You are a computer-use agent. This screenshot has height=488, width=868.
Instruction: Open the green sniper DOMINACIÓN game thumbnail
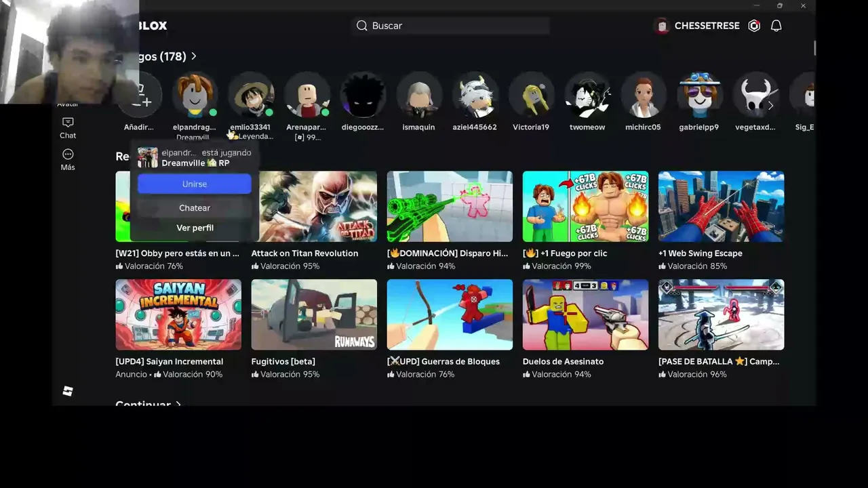click(450, 206)
